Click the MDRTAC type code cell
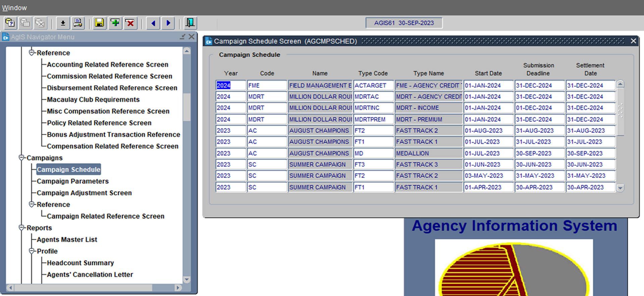The width and height of the screenshot is (644, 296). click(373, 97)
